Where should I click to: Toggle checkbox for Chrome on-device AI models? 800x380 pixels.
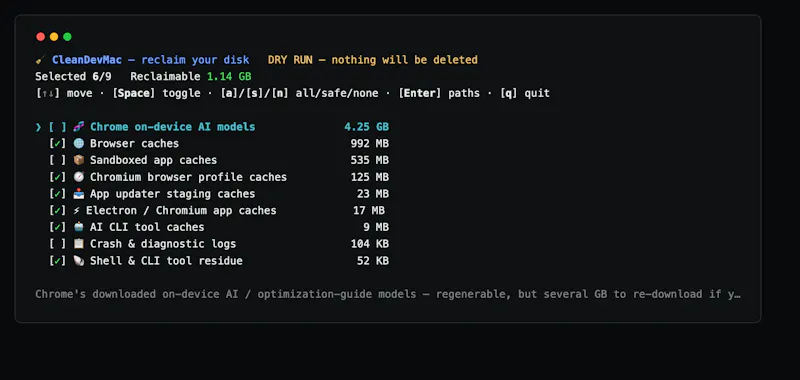click(x=58, y=127)
